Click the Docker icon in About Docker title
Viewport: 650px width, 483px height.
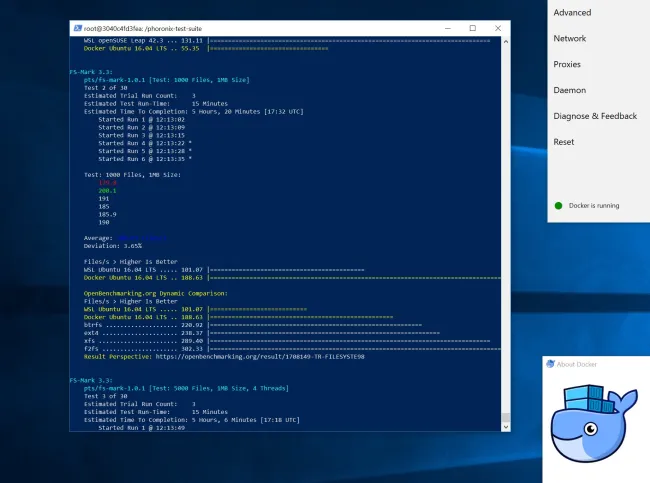pyautogui.click(x=551, y=364)
